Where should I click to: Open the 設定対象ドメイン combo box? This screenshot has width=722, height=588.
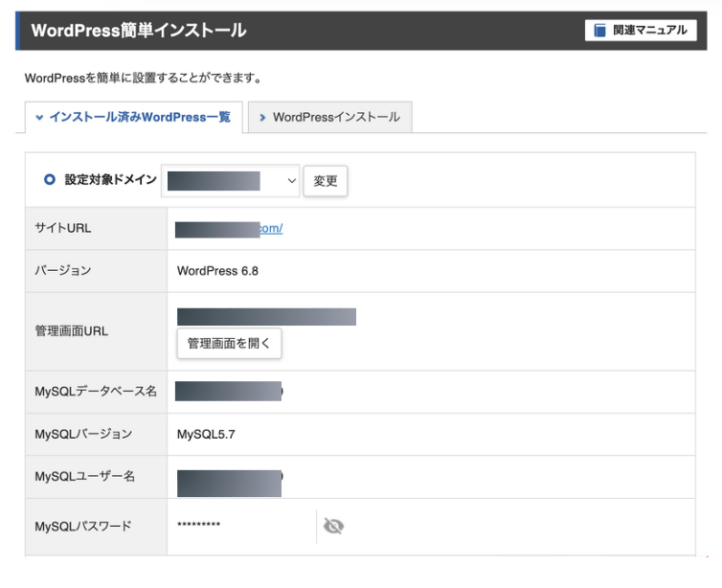point(230,180)
